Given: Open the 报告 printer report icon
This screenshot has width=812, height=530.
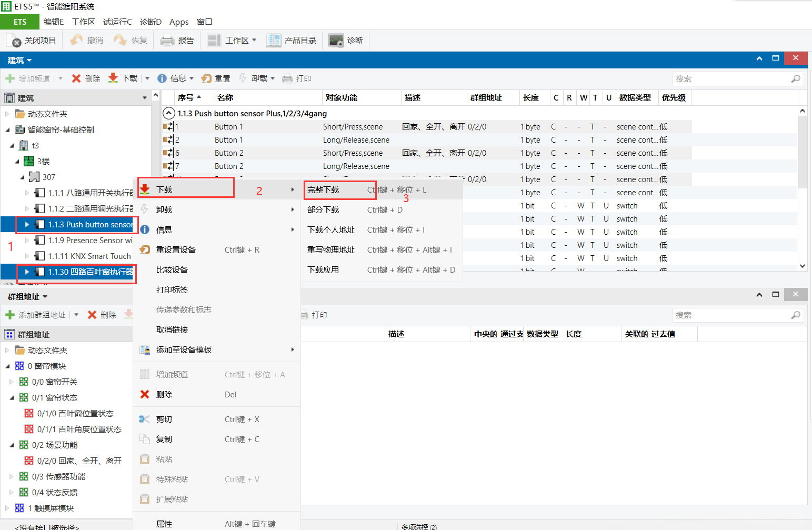Looking at the screenshot, I should pyautogui.click(x=167, y=40).
